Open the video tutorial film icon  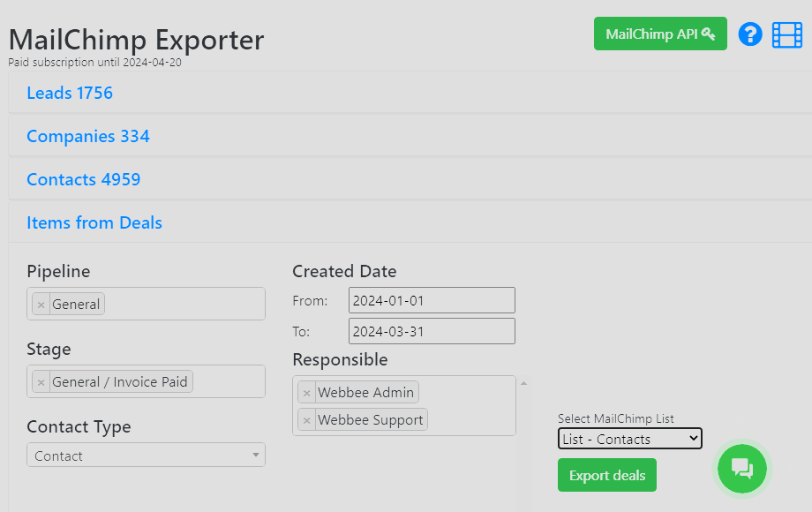[x=787, y=34]
